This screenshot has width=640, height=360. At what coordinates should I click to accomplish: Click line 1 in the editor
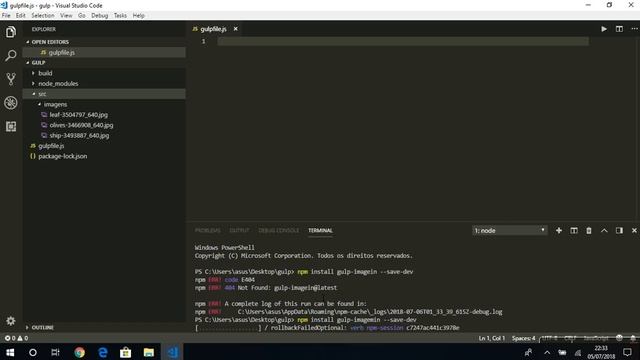403,41
